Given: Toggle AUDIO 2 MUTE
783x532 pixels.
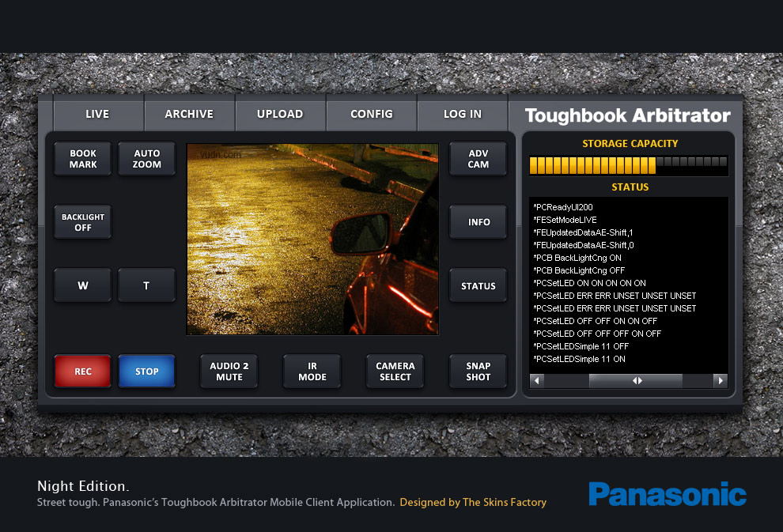Looking at the screenshot, I should pyautogui.click(x=229, y=372).
